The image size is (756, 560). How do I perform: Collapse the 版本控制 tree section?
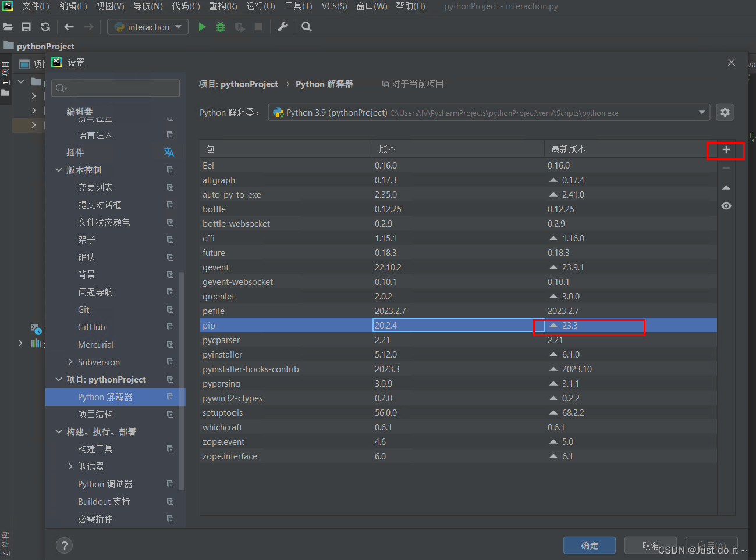(x=59, y=170)
